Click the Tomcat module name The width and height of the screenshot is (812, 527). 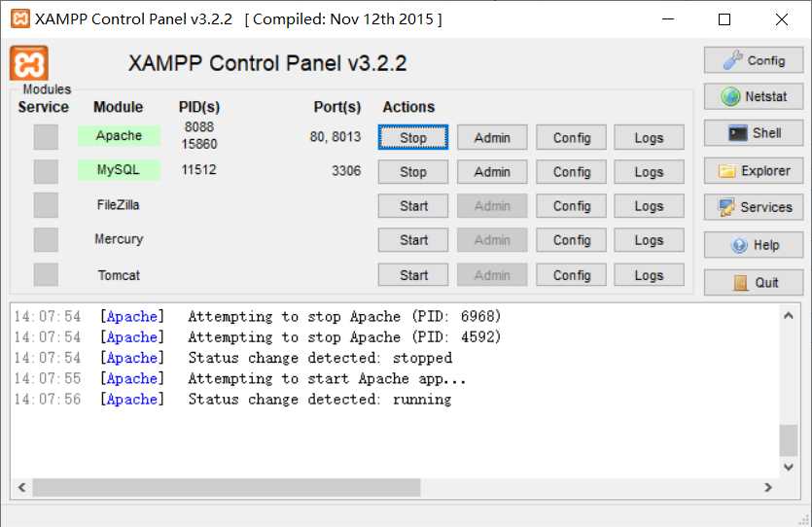(119, 275)
